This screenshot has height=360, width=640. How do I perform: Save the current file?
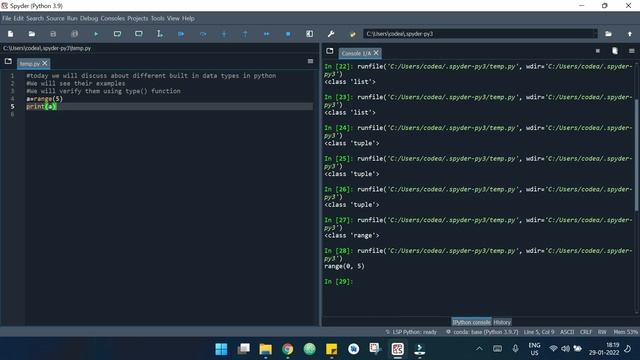tap(53, 34)
